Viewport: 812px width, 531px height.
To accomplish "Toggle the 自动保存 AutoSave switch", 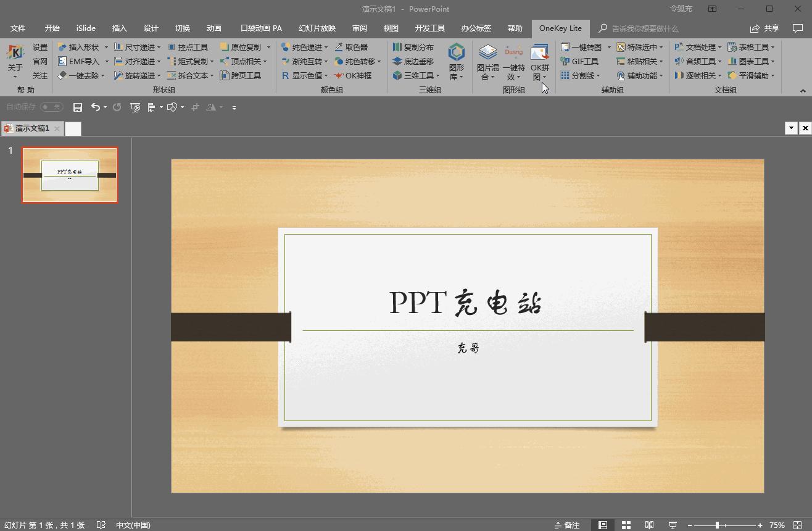I will (51, 107).
